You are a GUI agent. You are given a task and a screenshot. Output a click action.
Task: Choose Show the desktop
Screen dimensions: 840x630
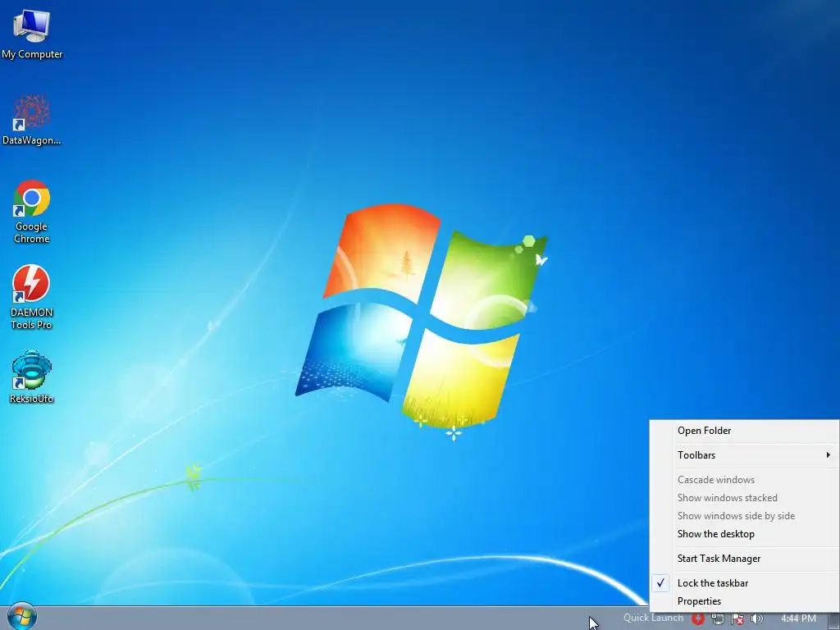tap(745, 534)
